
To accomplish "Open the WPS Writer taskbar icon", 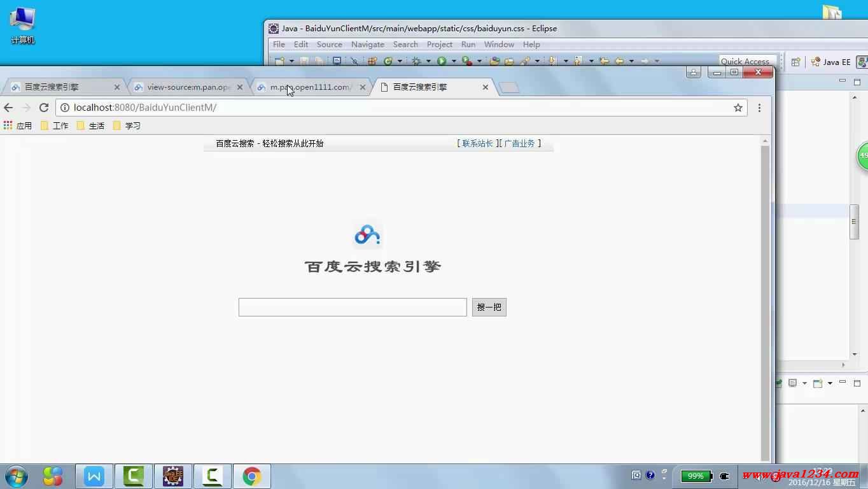I will (94, 476).
